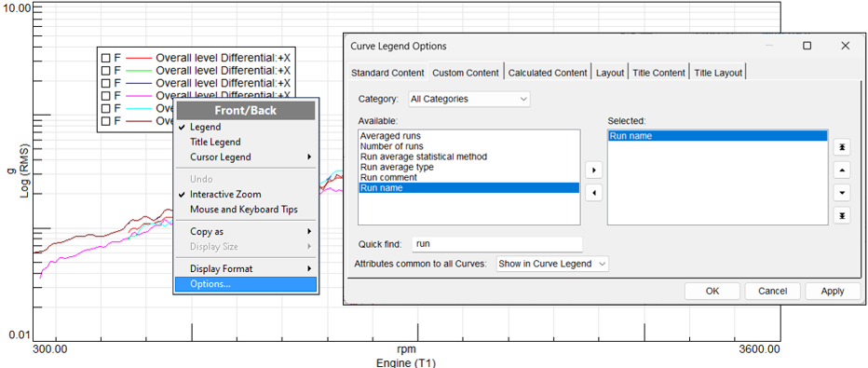Tick the checkbox for the blue curve
Image resolution: width=868 pixels, height=368 pixels.
[105, 83]
